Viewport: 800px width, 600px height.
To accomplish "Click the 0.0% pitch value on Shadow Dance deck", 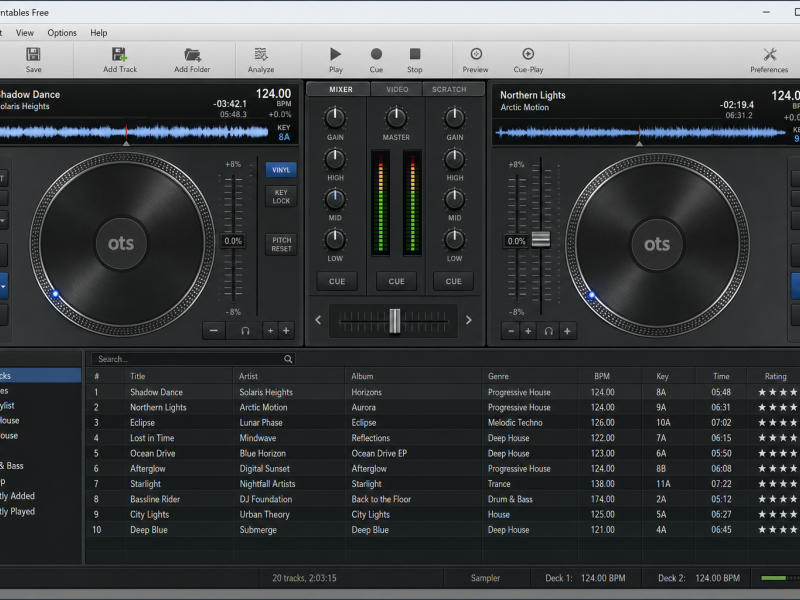I will [233, 241].
